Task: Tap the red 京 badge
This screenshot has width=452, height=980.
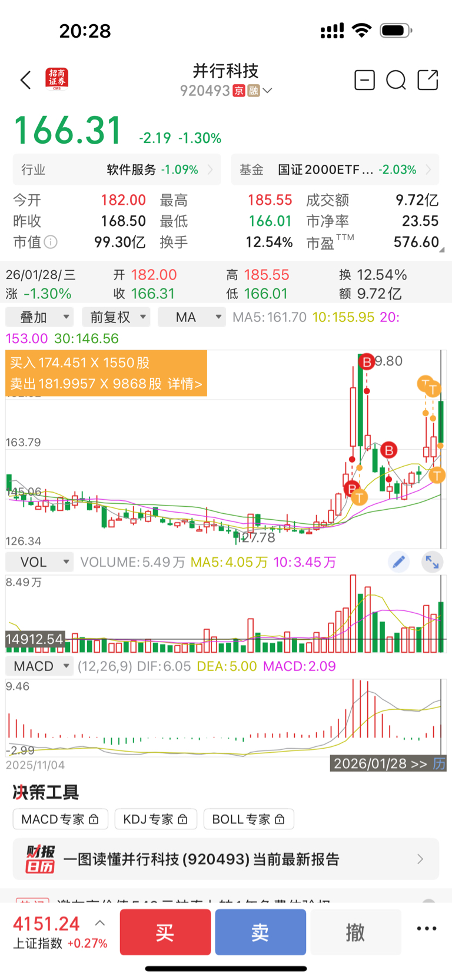Action: pos(239,91)
